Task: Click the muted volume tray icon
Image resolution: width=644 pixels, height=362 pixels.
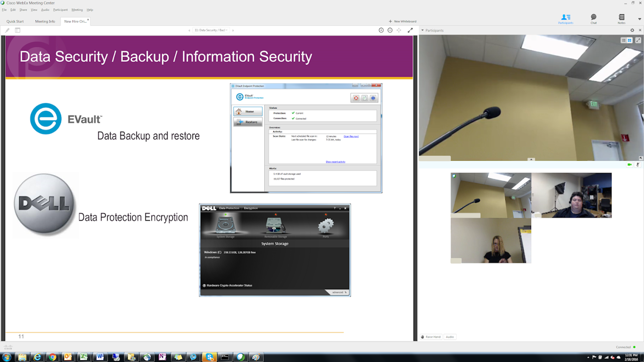Action: (612, 357)
